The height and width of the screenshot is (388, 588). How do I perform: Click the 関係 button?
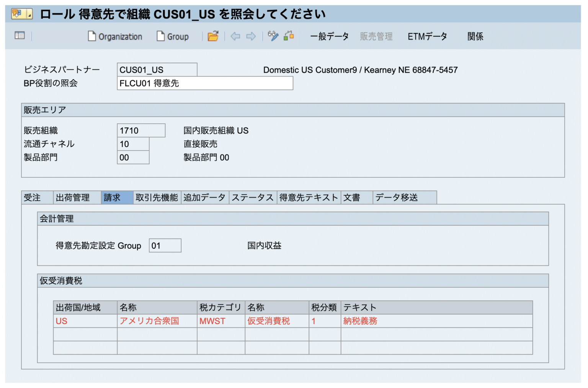[x=475, y=36]
